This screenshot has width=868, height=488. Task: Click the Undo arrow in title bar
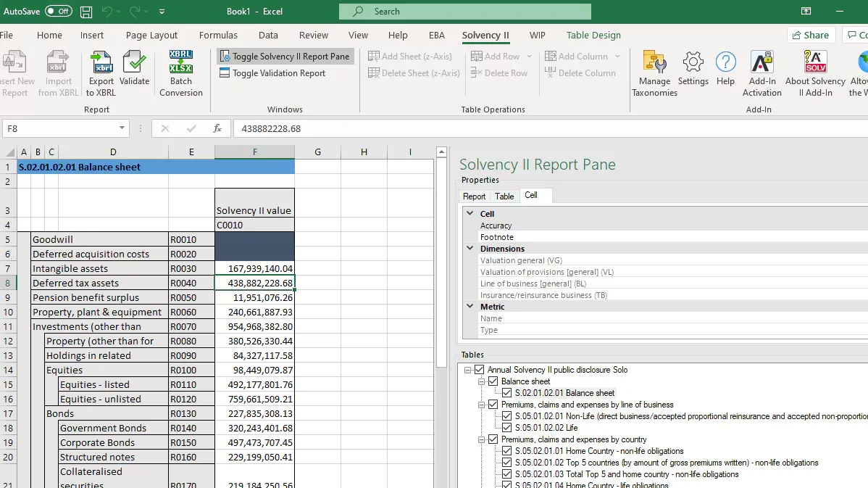coord(107,12)
